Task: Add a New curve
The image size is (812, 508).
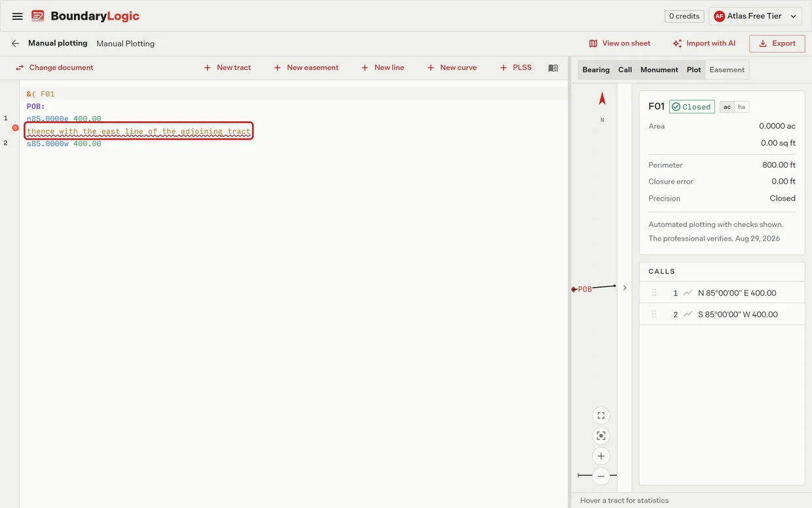Action: 452,68
